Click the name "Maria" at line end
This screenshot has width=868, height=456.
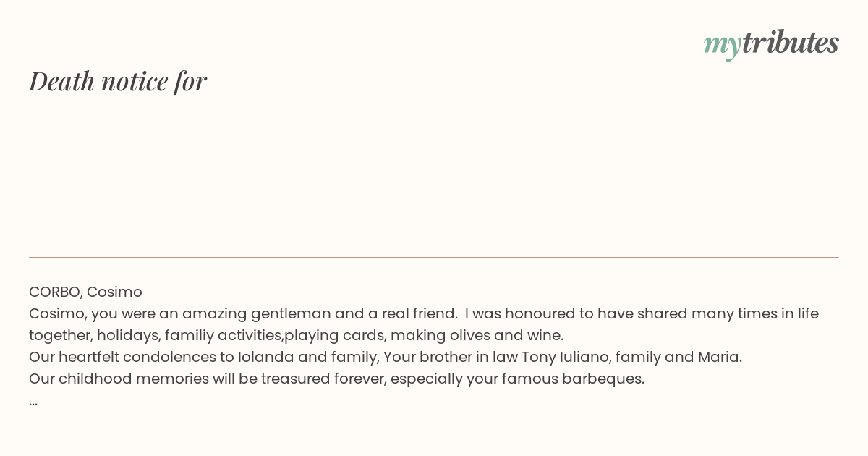tap(718, 357)
